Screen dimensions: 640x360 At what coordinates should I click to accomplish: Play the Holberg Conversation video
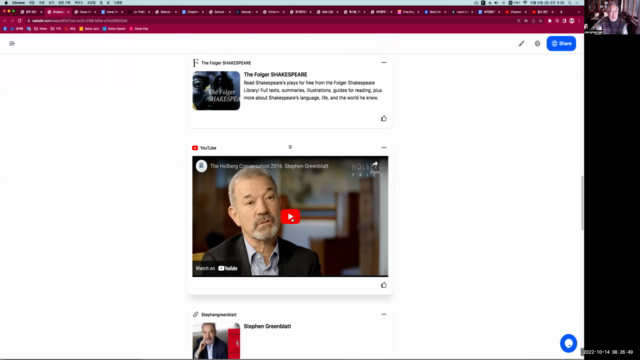290,216
